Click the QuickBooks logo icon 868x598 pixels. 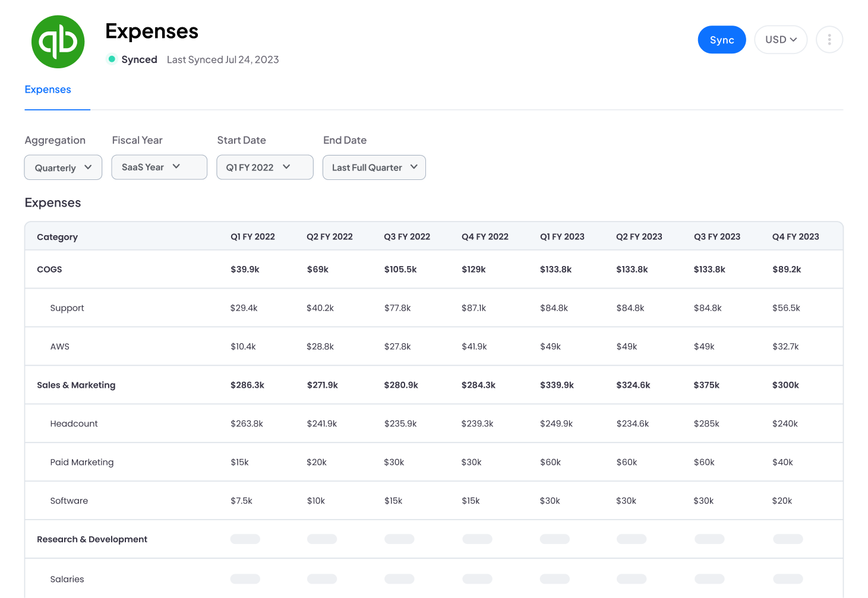click(58, 42)
